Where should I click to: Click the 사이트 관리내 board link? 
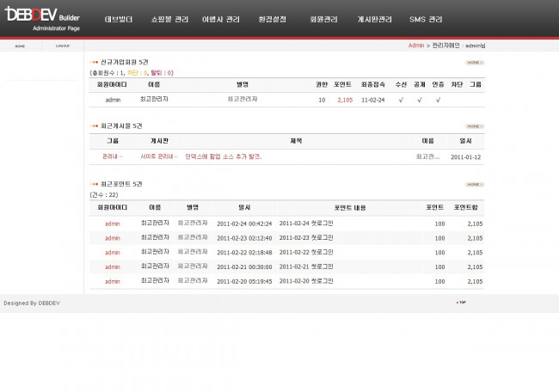tap(158, 156)
